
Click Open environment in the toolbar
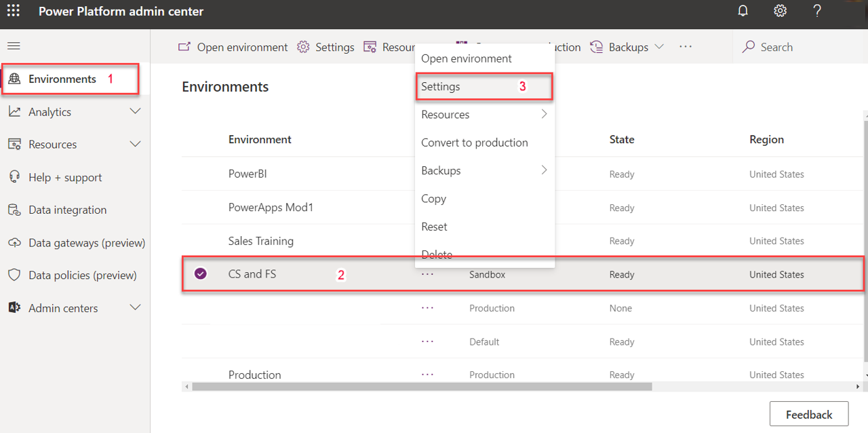233,47
